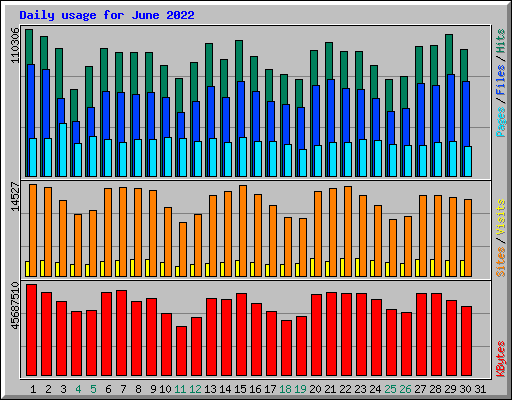Click day label 16 on the axis
Image resolution: width=512 pixels, height=400 pixels.
255,389
